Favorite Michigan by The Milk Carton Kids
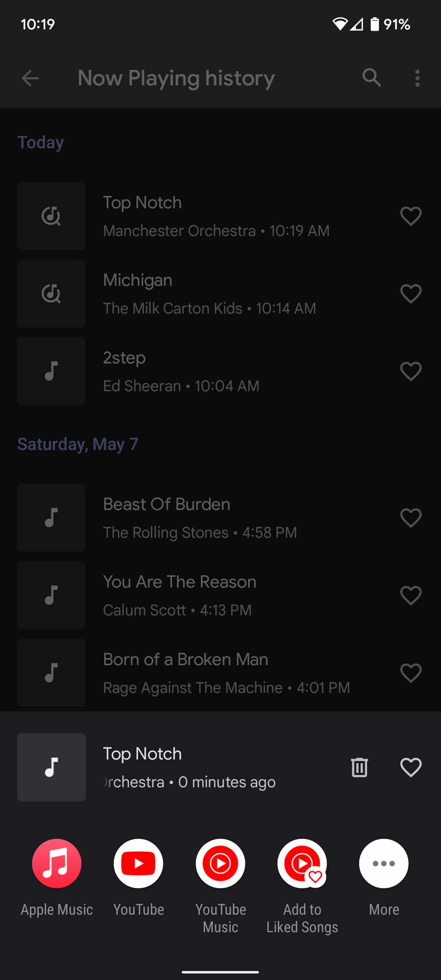This screenshot has height=980, width=441. point(411,294)
